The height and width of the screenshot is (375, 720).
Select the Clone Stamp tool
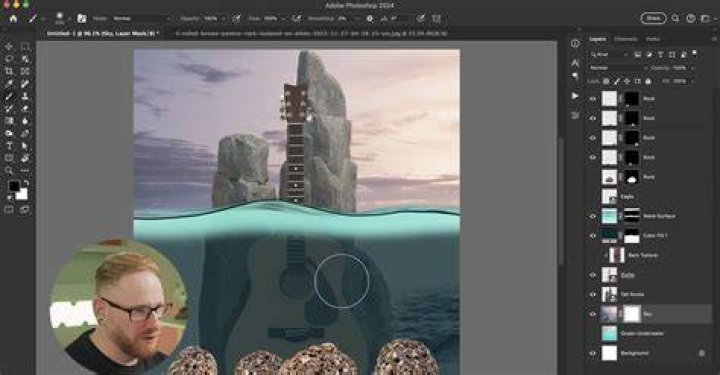[25, 96]
